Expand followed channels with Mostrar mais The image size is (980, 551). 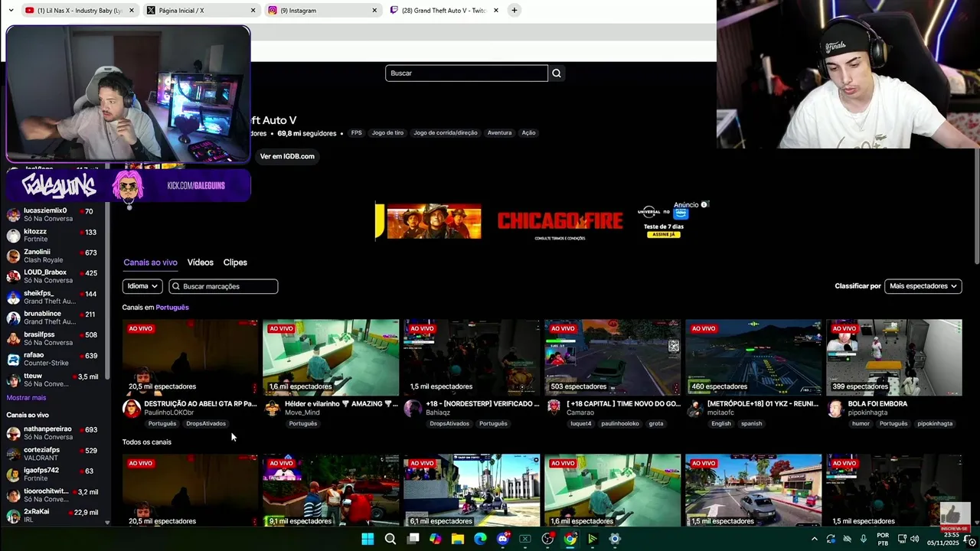pos(26,398)
